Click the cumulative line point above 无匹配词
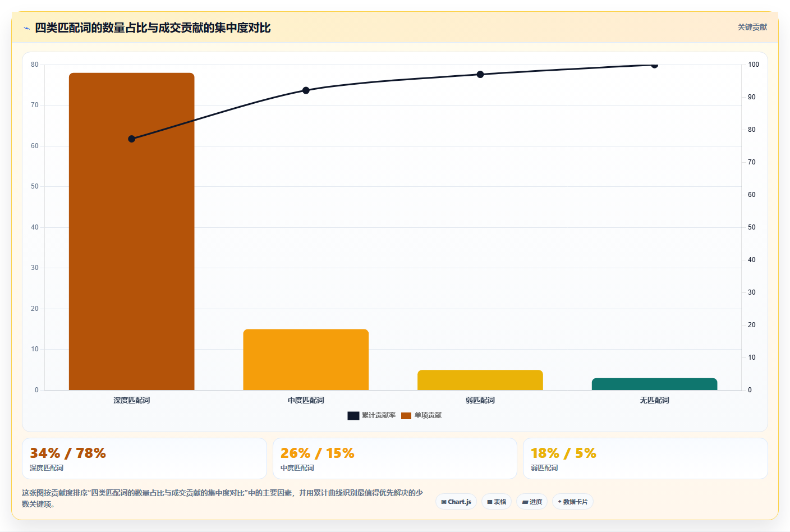Image resolution: width=790 pixels, height=532 pixels. click(x=654, y=65)
